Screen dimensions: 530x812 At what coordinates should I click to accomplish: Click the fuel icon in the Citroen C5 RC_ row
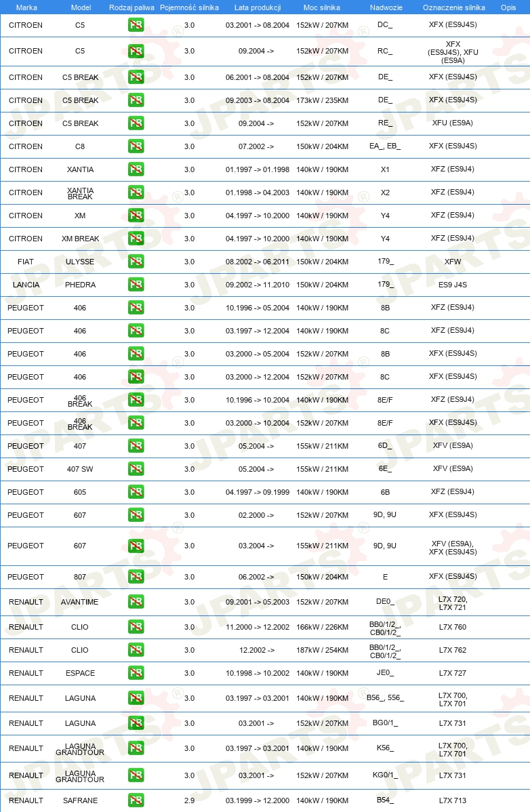click(x=136, y=52)
